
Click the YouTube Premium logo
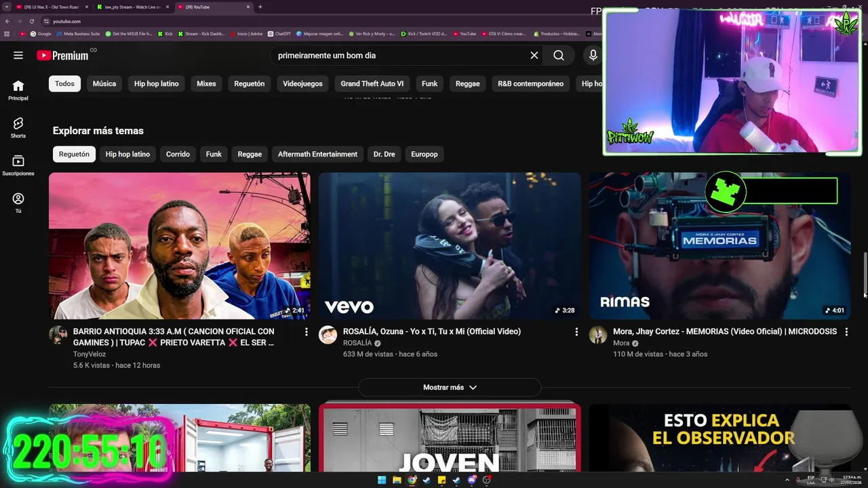click(x=62, y=56)
